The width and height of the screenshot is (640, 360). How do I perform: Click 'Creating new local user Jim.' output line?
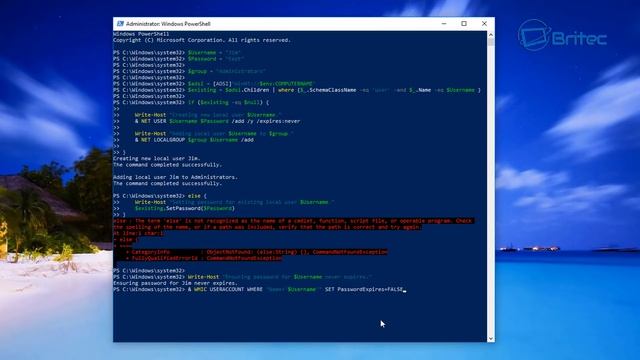click(x=157, y=158)
